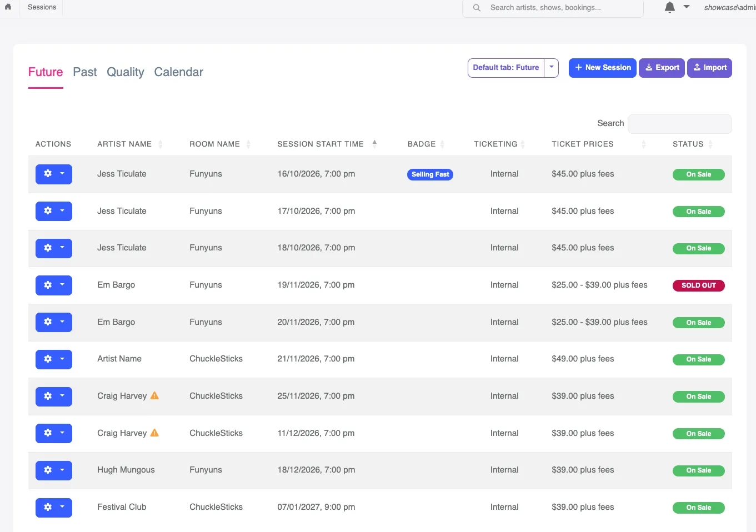Click '$25.00 - $39.00 plus fees' in 20/11/2026 row
Screen dimensions: 756x532
tap(599, 322)
